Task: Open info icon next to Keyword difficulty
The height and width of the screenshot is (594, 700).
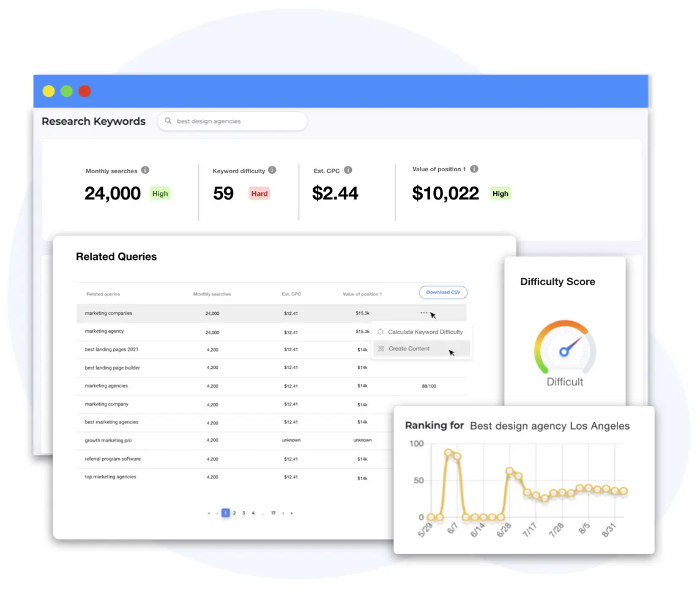Action: pyautogui.click(x=272, y=170)
